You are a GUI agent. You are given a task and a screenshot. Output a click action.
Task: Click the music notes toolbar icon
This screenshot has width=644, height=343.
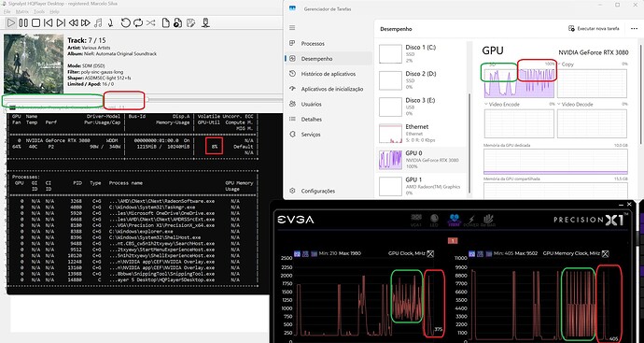[98, 23]
